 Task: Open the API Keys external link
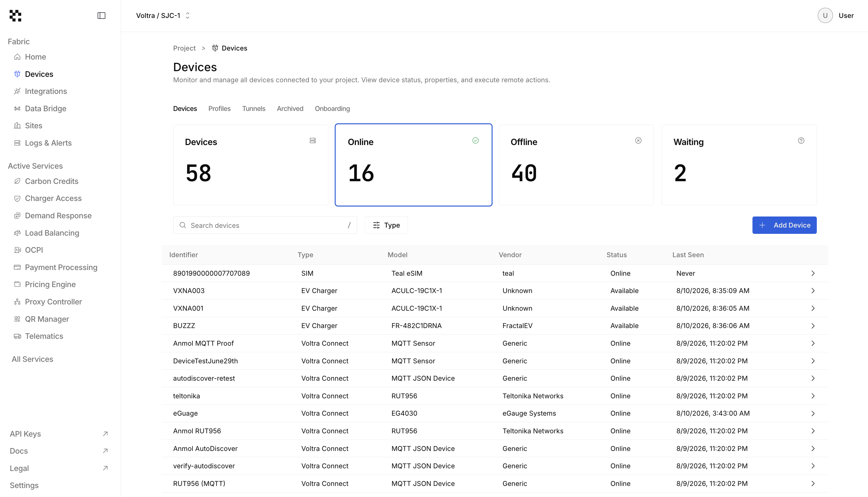point(59,434)
